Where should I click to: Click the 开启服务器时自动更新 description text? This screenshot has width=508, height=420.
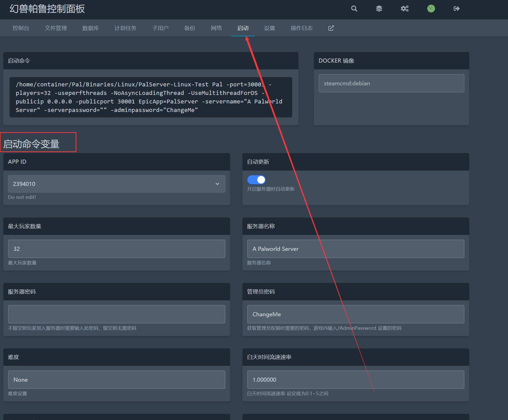(271, 189)
